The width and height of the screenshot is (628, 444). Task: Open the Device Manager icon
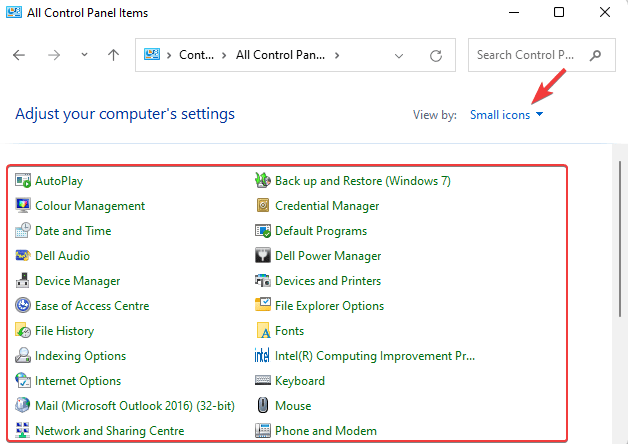[23, 281]
